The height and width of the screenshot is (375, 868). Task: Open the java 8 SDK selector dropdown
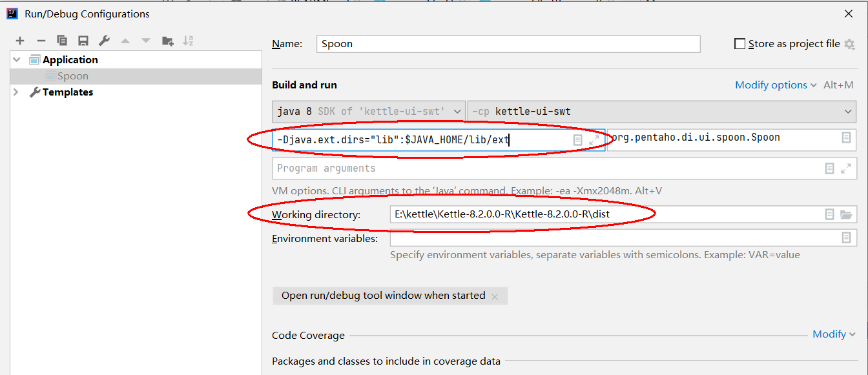tap(457, 111)
